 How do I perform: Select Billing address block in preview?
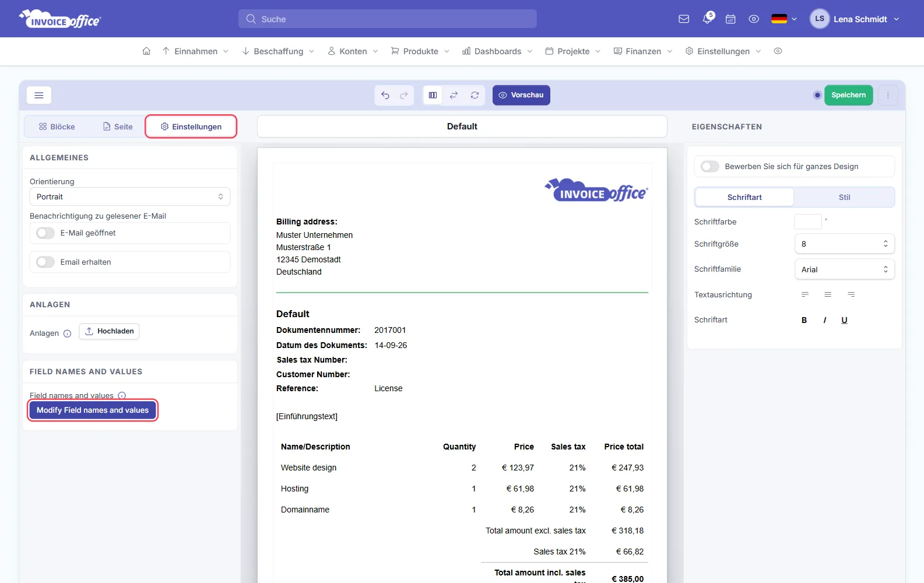click(315, 247)
